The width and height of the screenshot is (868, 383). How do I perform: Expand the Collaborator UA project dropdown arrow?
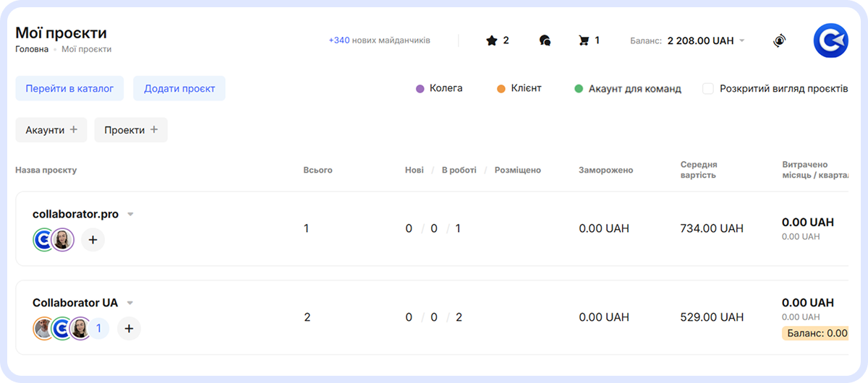coord(130,304)
